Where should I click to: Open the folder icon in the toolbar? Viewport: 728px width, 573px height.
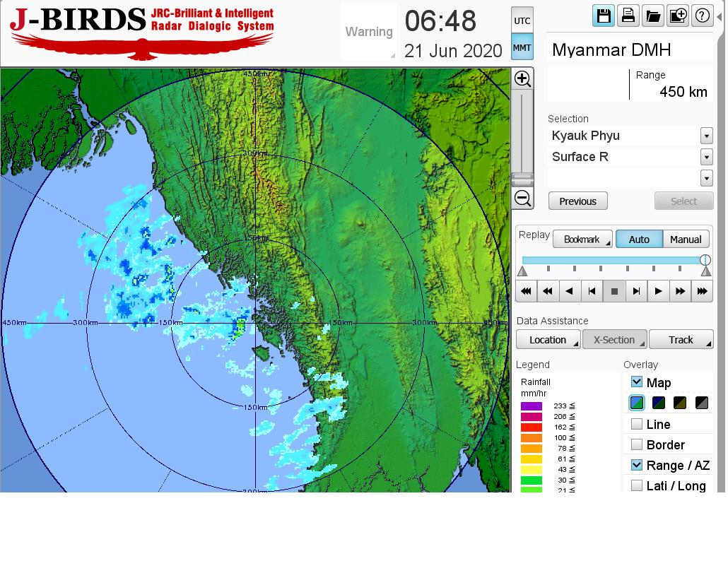pyautogui.click(x=653, y=16)
